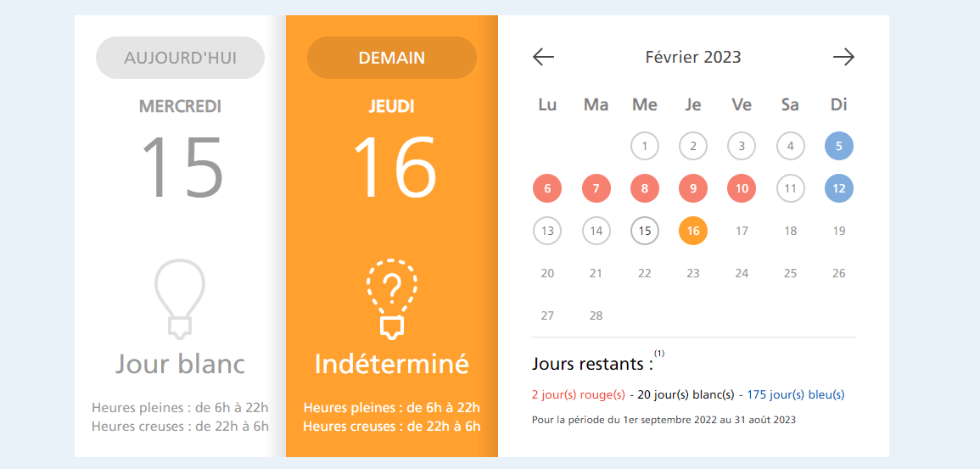This screenshot has width=980, height=469.
Task: Click the question mark light bulb icon
Action: tap(392, 299)
